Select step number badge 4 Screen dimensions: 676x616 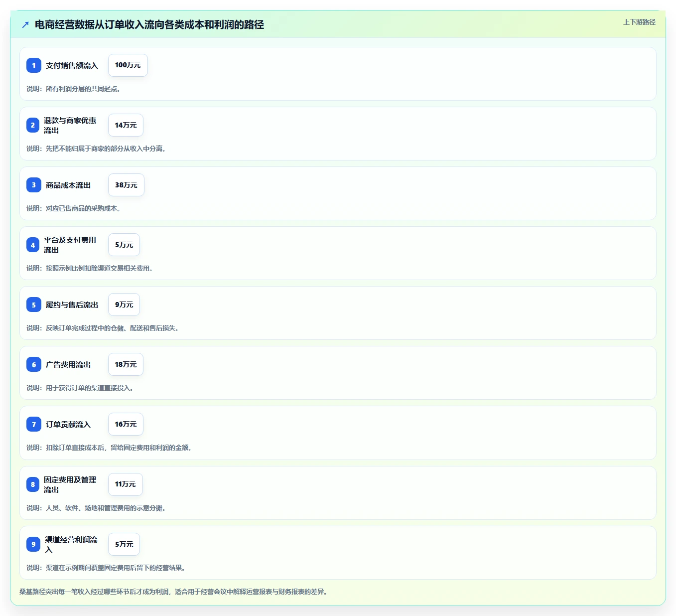33,245
